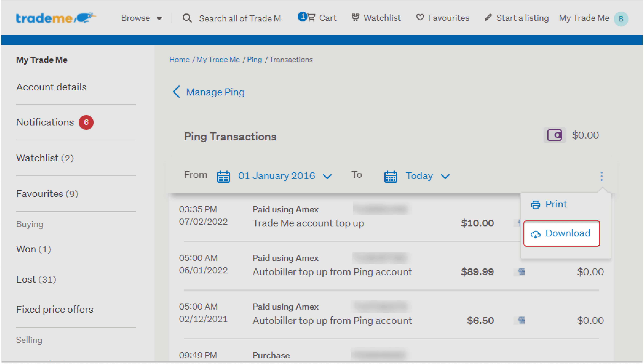Open the Cart showing one item
This screenshot has width=644, height=364.
[317, 18]
